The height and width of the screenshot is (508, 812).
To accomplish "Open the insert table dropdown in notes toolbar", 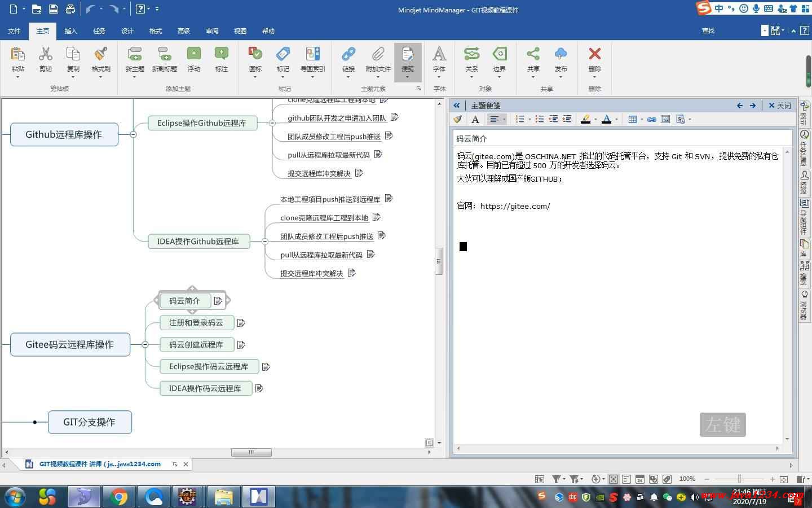I will tap(642, 119).
